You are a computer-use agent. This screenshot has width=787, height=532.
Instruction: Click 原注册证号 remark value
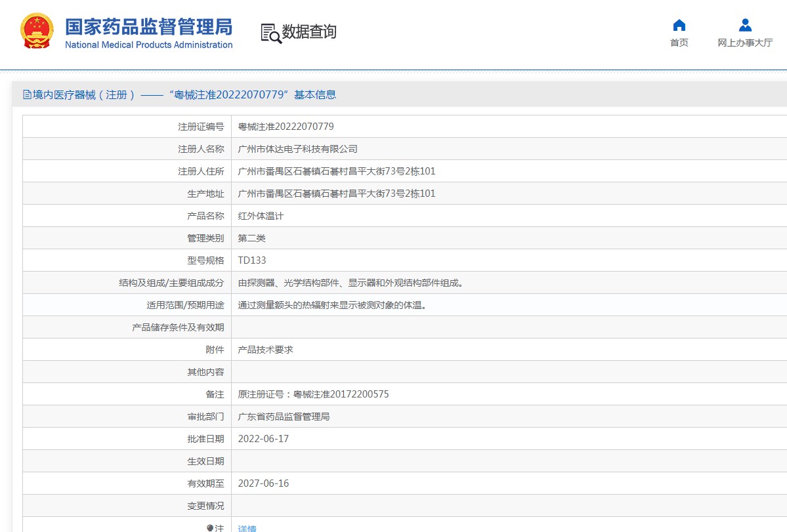313,394
